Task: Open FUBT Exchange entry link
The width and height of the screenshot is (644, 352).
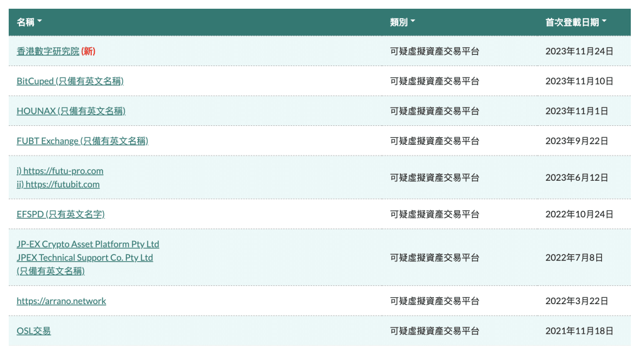Action: (82, 141)
